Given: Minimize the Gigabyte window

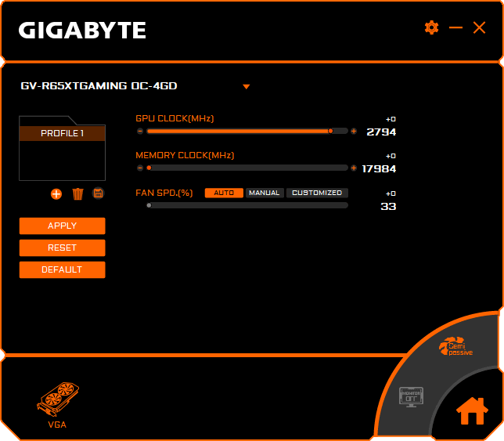Looking at the screenshot, I should [x=455, y=27].
